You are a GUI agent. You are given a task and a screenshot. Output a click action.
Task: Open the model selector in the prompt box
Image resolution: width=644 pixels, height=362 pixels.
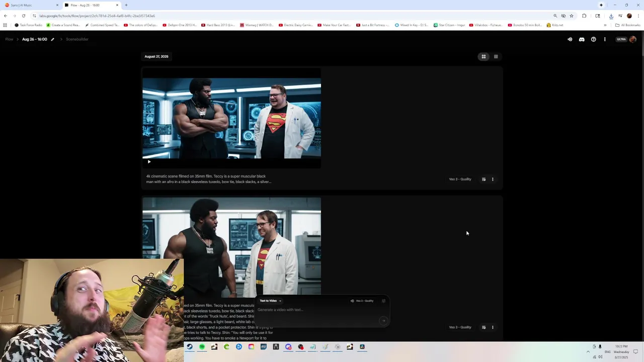click(x=362, y=301)
